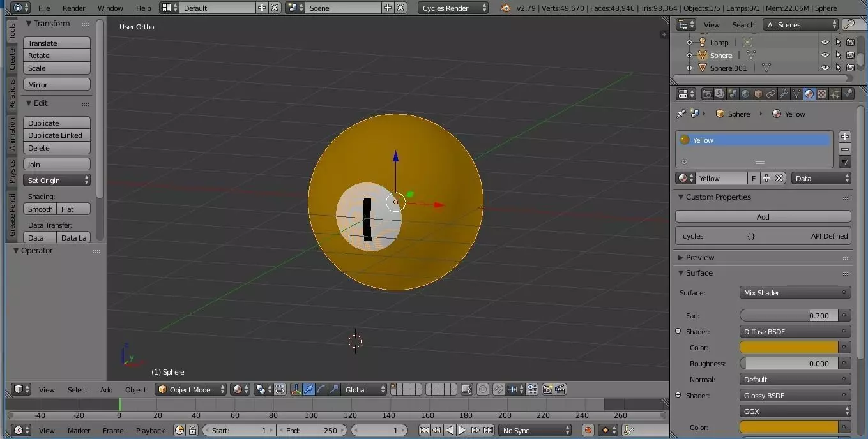Open the Set Origin dropdown
Screen dimensions: 868x439
57,181
